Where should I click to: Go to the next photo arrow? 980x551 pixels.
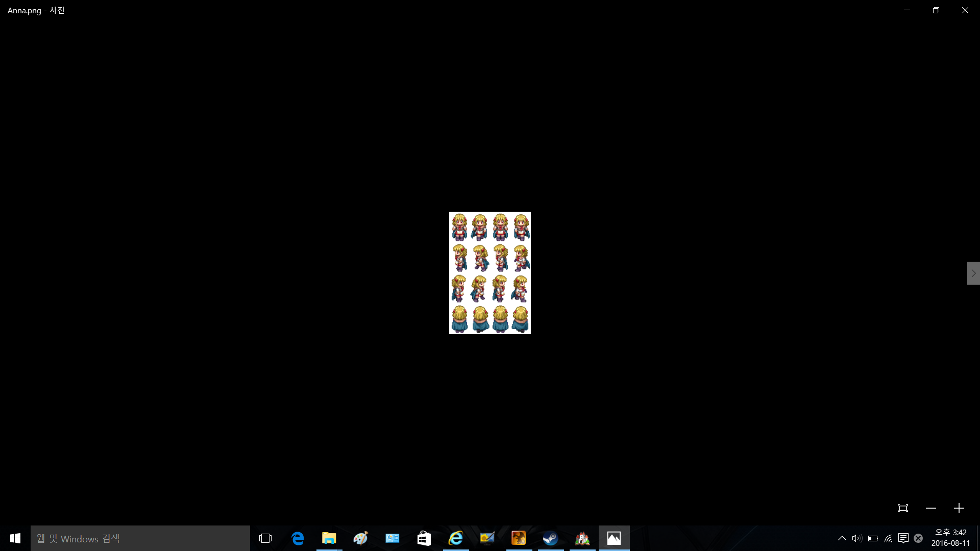click(x=973, y=273)
